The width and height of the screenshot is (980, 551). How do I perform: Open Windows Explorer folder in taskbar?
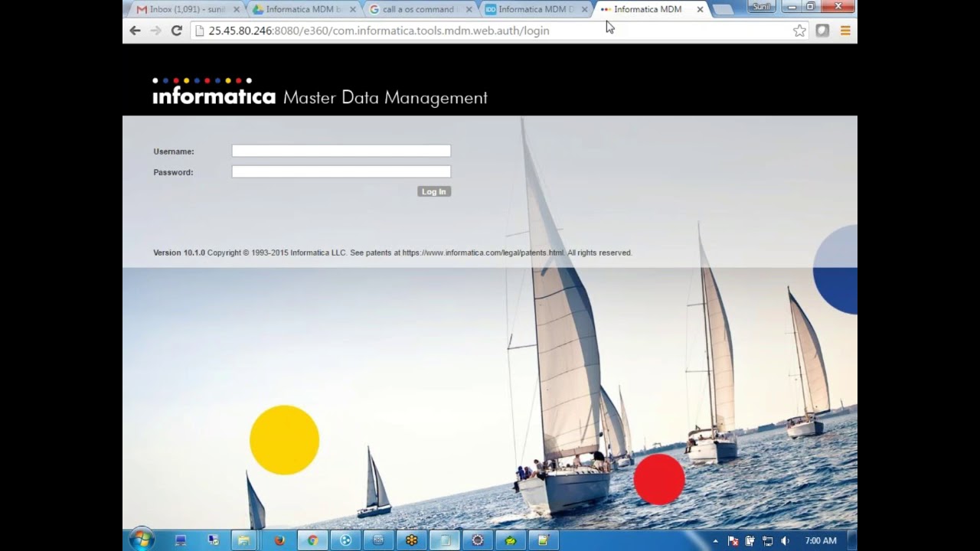(x=243, y=540)
